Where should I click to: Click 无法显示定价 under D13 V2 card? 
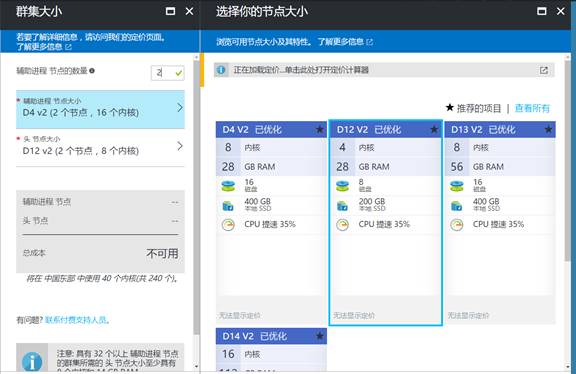(468, 315)
